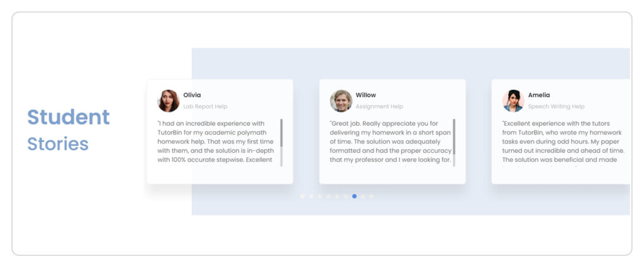Jump to the fourth carousel dot

(328, 197)
